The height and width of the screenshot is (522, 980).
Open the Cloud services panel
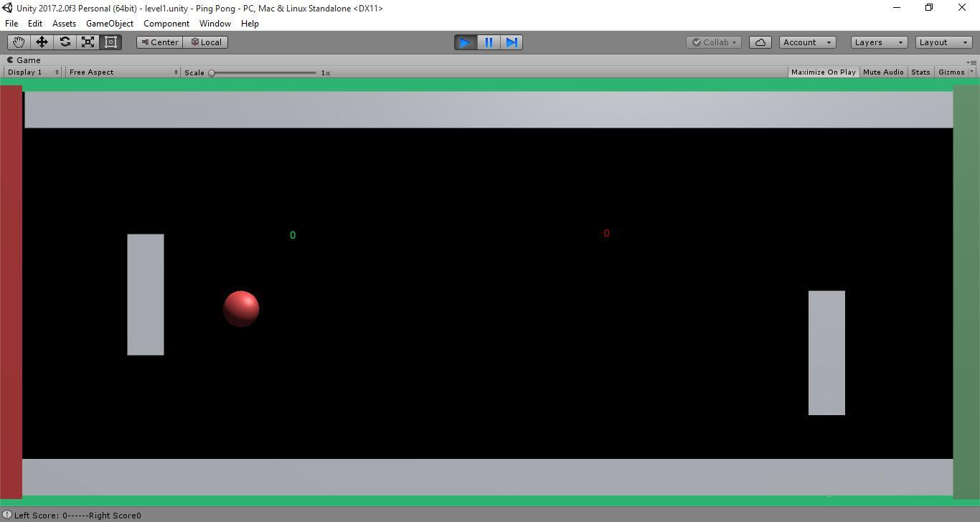760,42
